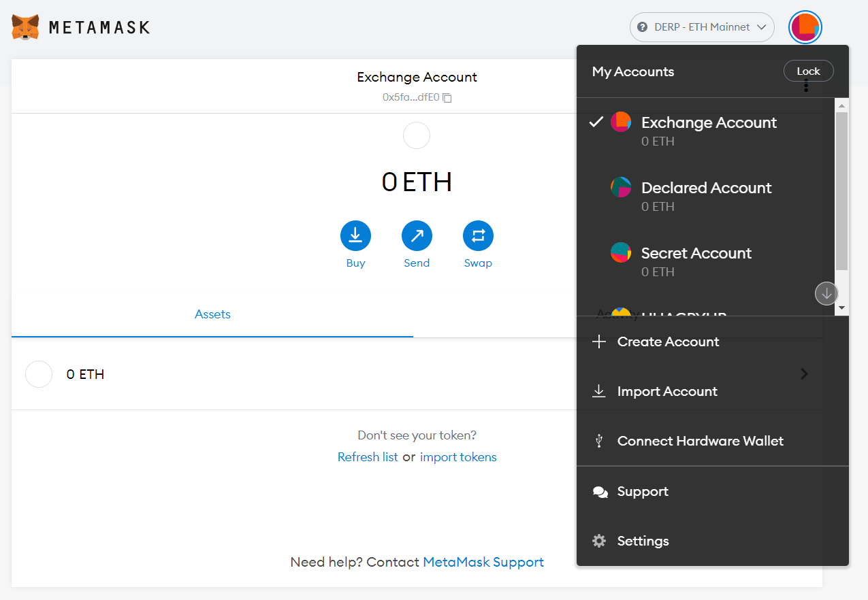868x600 pixels.
Task: Click the Exchange Account title in main panel
Action: point(417,77)
